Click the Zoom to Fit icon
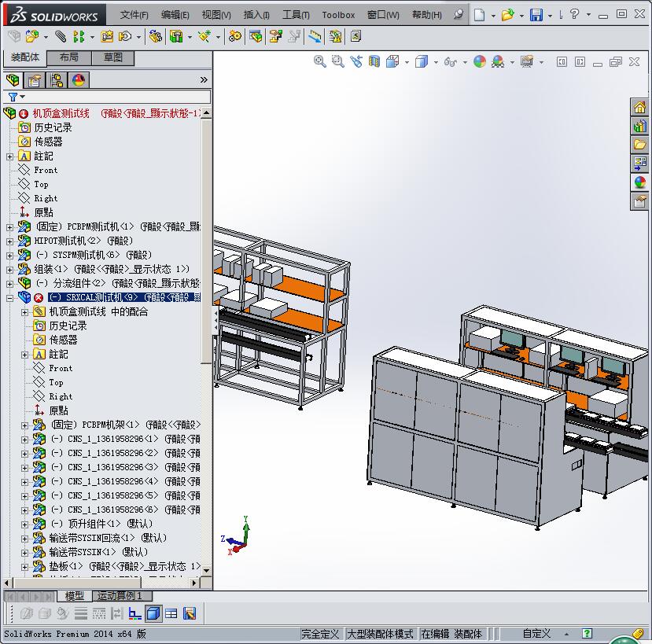Image resolution: width=652 pixels, height=644 pixels. (320, 62)
